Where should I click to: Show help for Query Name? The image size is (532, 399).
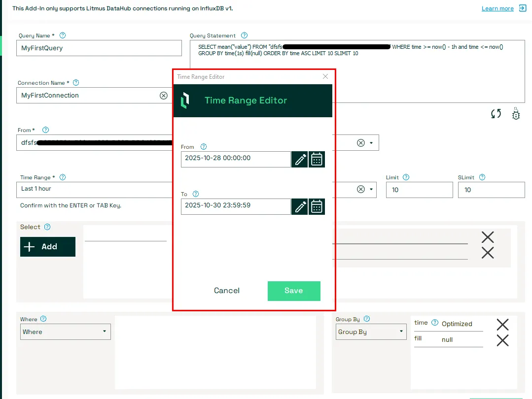[63, 35]
